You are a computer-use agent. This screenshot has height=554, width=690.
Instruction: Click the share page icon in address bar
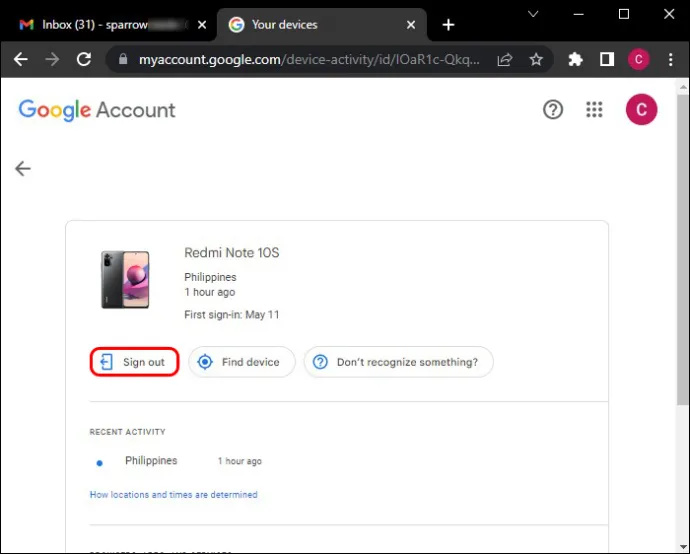(x=505, y=59)
